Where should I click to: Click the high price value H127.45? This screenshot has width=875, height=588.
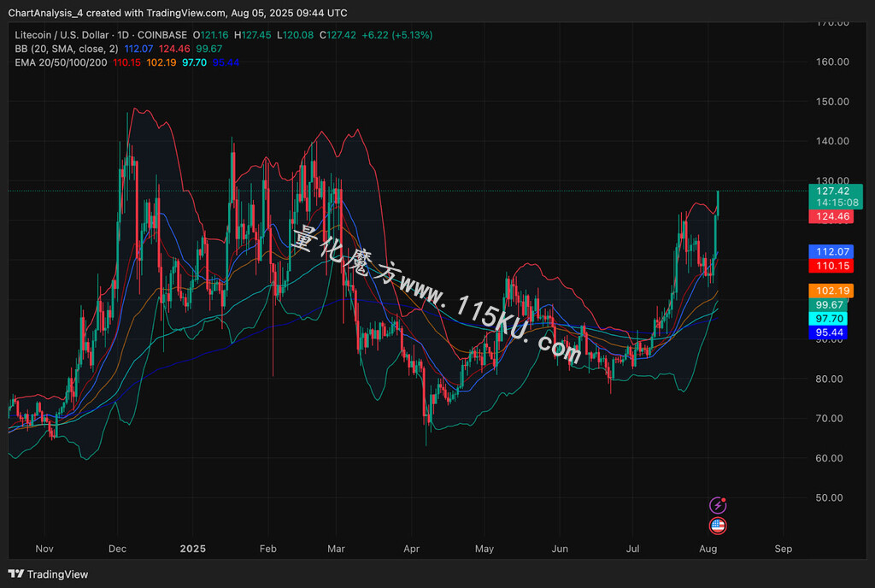[x=252, y=35]
